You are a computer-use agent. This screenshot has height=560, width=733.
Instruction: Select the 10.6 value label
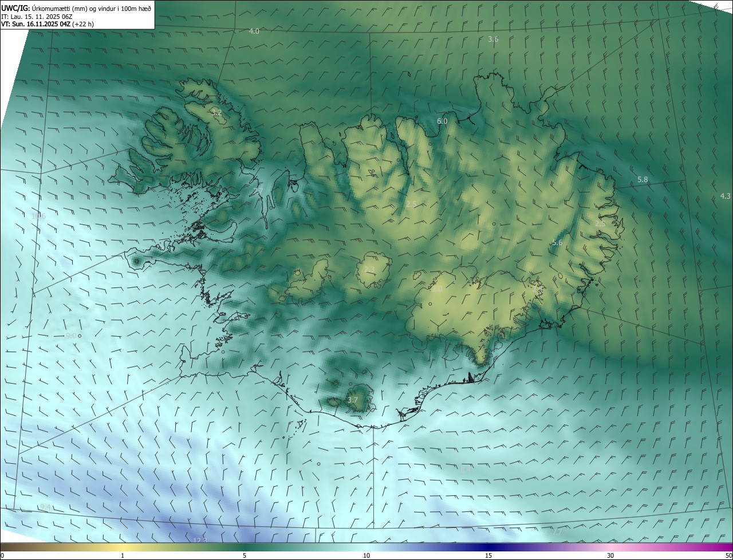tap(38, 216)
